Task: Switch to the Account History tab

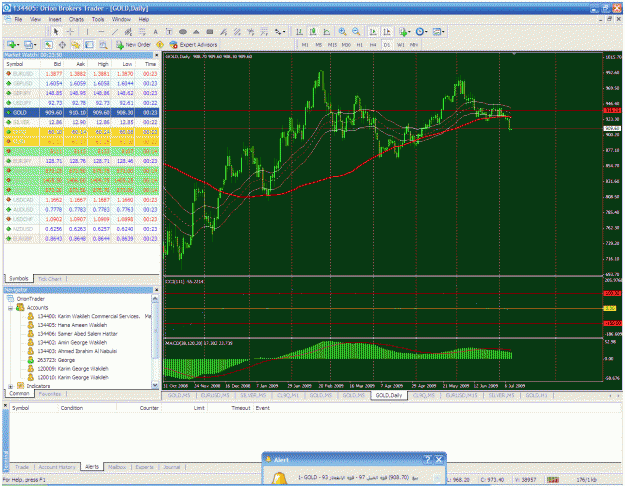Action: pos(57,467)
